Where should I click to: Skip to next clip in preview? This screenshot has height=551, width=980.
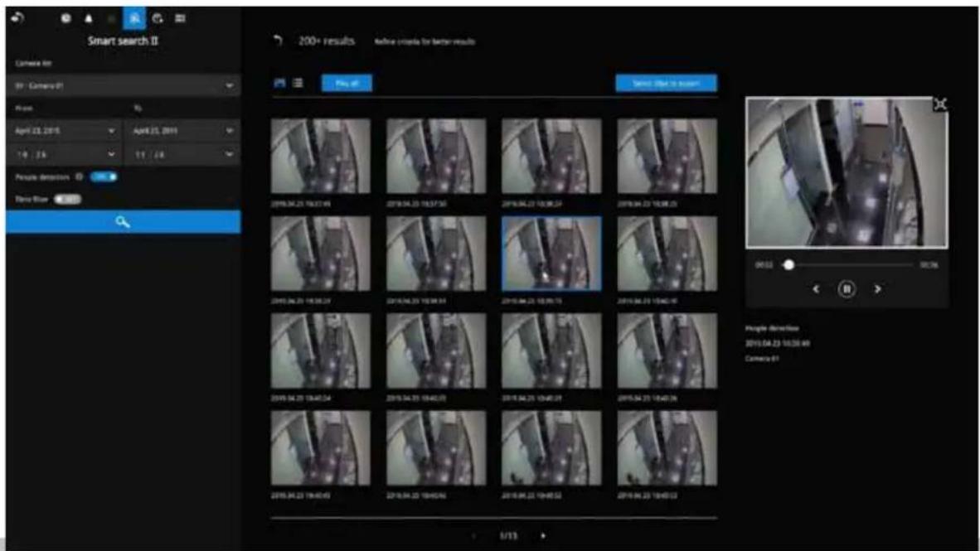coord(877,289)
